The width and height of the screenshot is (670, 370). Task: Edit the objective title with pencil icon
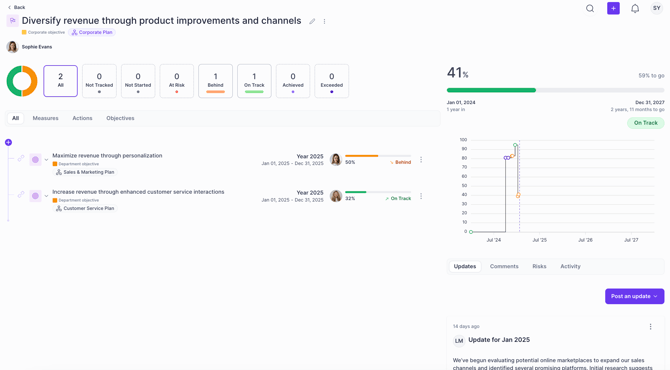(x=312, y=21)
